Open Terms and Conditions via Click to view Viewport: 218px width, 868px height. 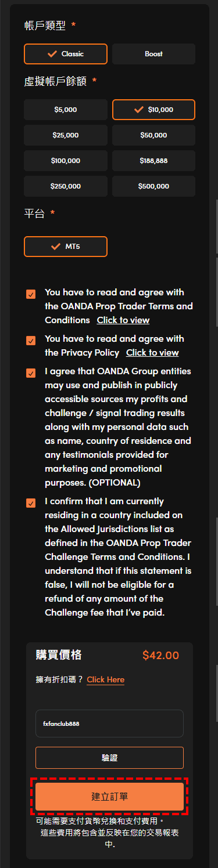click(x=123, y=320)
